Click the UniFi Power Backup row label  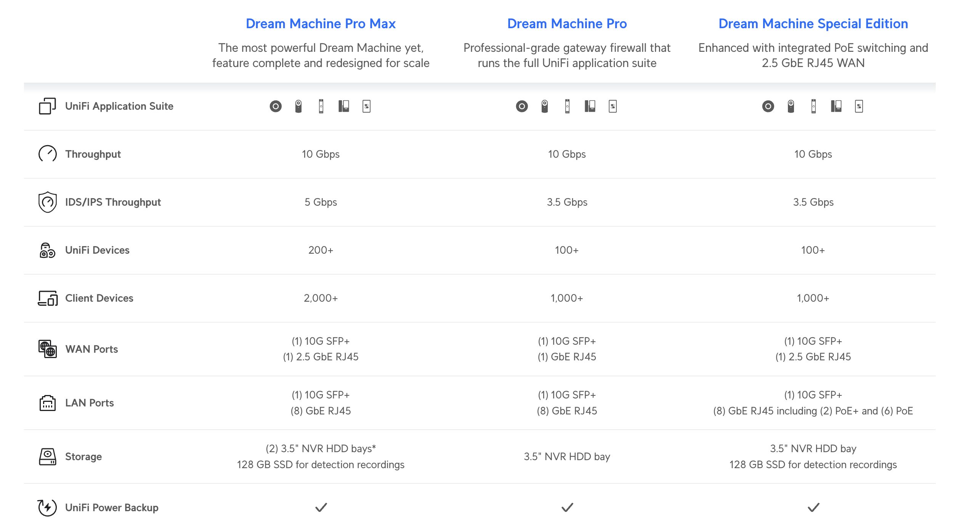coord(112,508)
